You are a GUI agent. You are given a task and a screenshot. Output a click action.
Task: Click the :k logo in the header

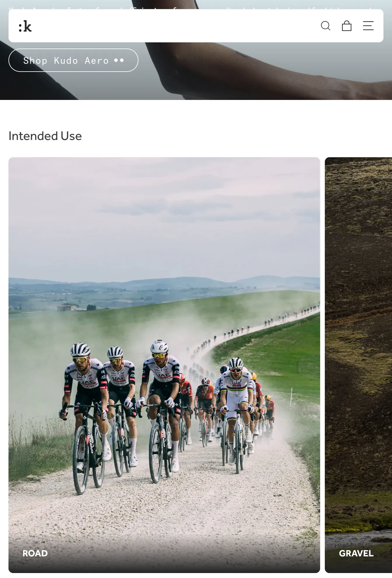[x=25, y=26]
